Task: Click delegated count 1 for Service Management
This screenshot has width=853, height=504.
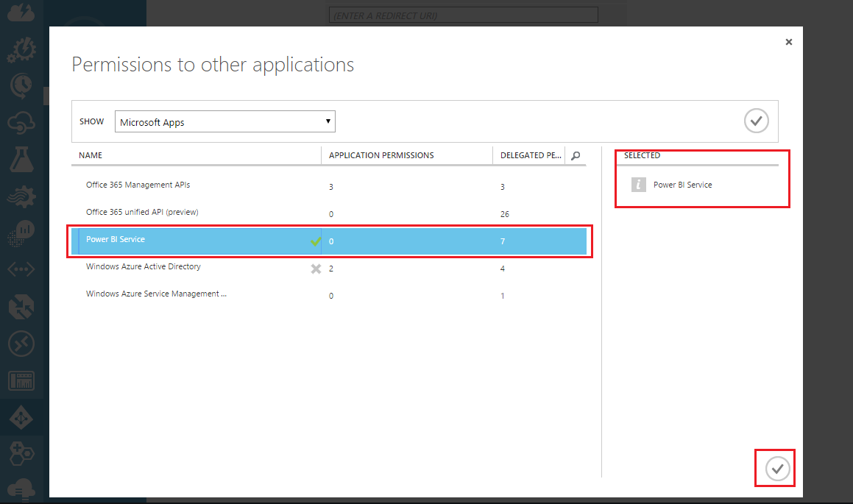Action: pyautogui.click(x=502, y=296)
